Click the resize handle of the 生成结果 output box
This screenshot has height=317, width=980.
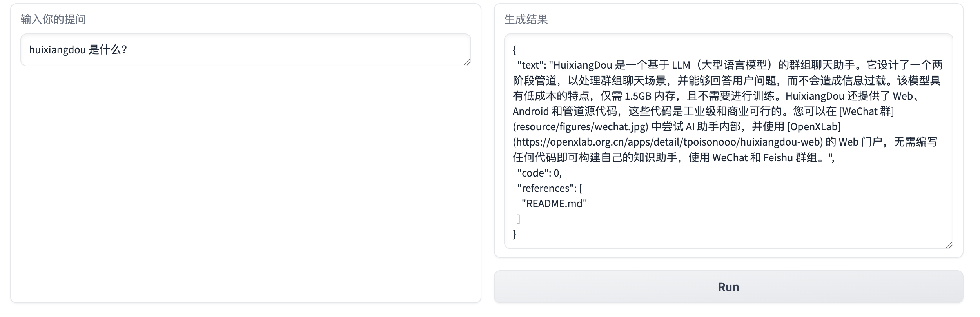pos(949,245)
